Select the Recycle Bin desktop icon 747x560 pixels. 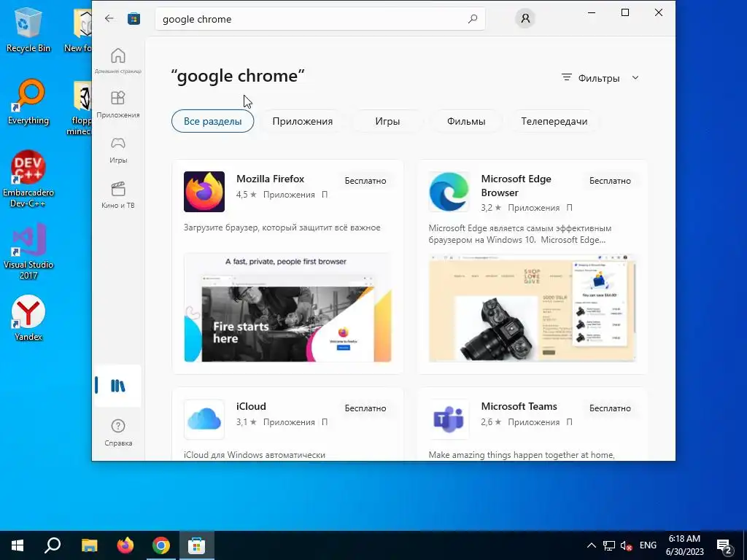click(28, 31)
